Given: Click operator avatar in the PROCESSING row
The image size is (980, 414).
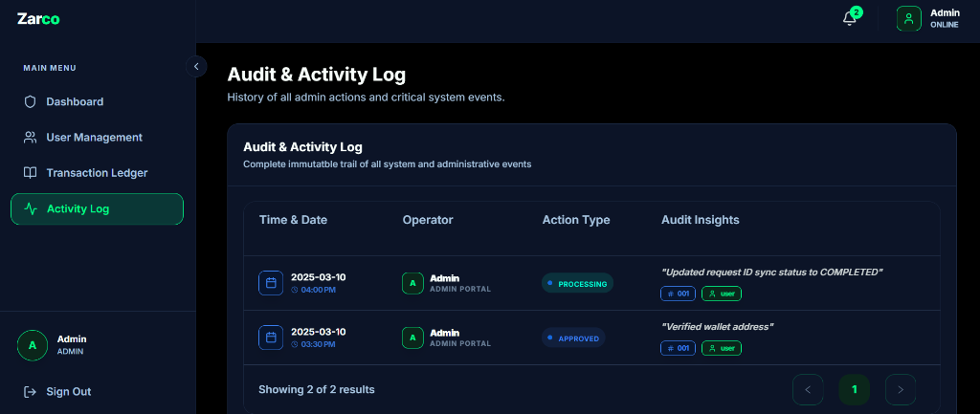Looking at the screenshot, I should click(x=412, y=283).
